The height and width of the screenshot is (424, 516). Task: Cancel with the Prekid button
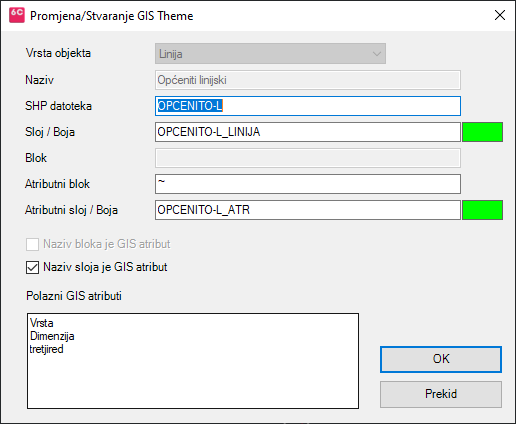(x=441, y=394)
